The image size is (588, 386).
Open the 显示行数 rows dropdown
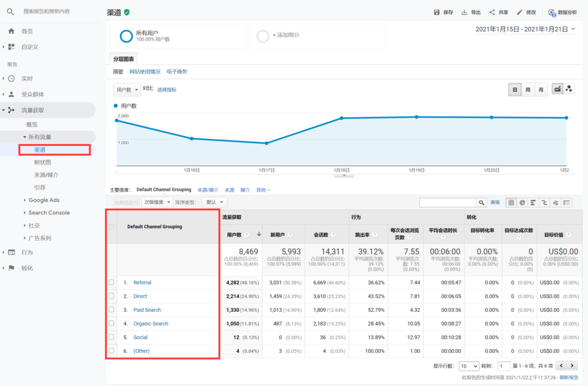(x=469, y=366)
